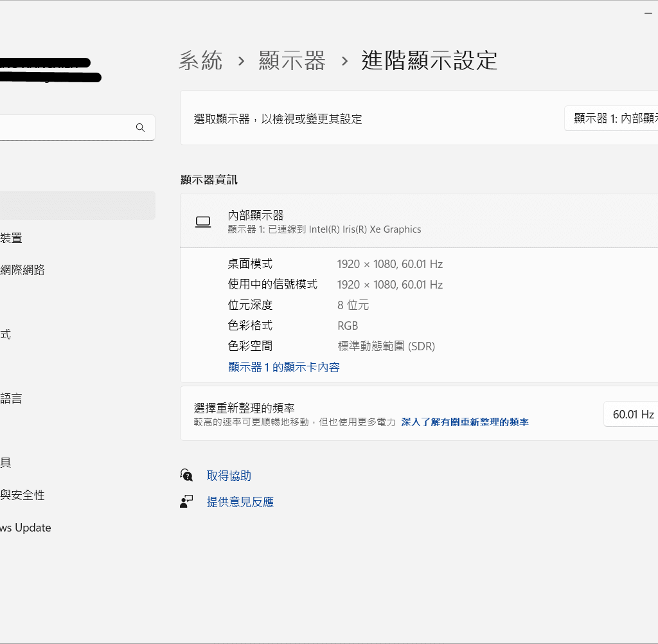Expand the 60.01 Hz refresh rate dropdown
The width and height of the screenshot is (658, 644).
point(632,415)
